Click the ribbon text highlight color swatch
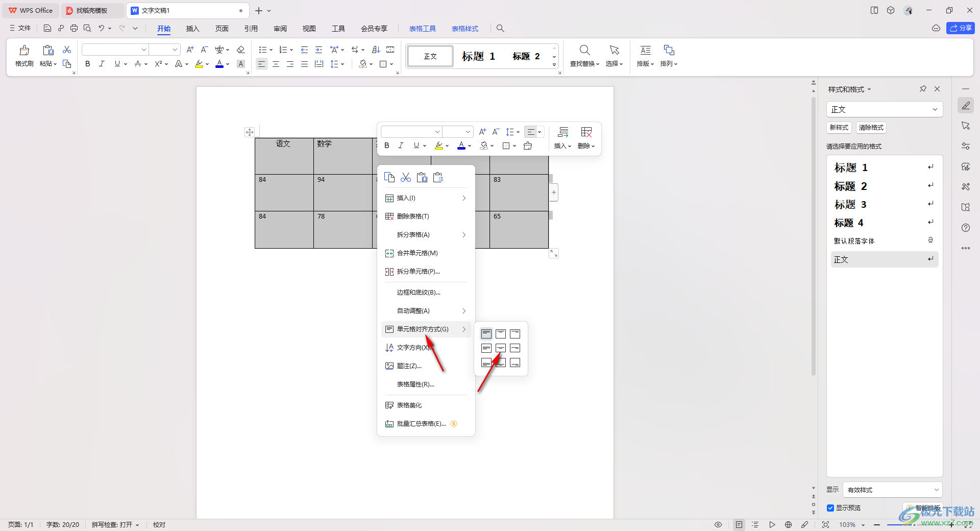 click(199, 64)
